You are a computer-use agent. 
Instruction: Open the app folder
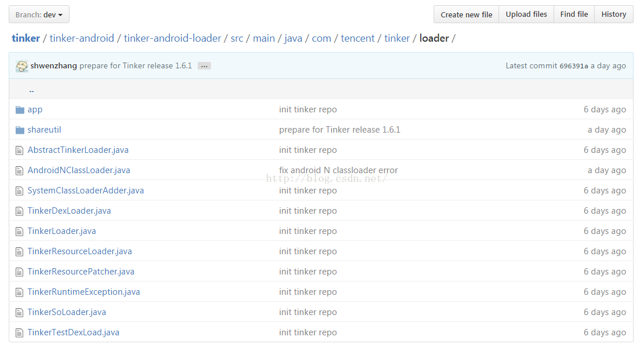point(35,109)
